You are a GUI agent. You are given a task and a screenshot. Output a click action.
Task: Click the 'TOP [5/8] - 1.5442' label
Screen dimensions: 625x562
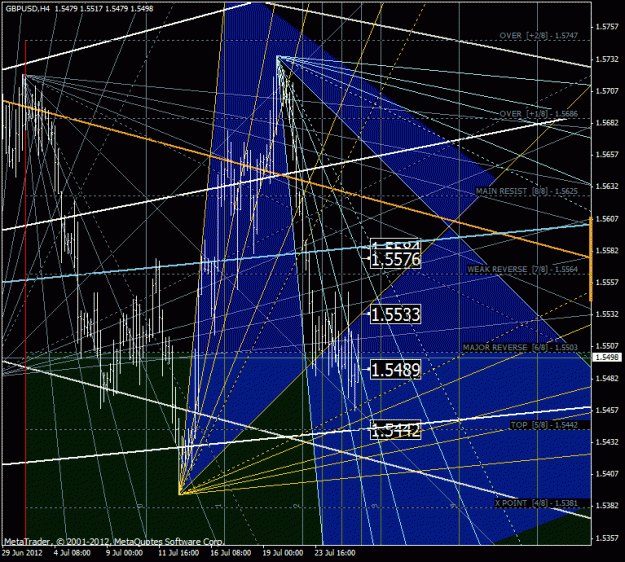(x=544, y=425)
